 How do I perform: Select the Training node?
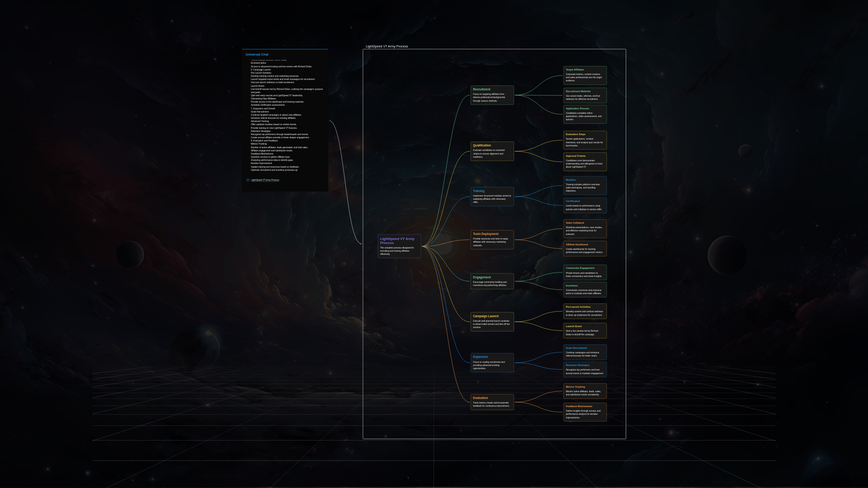tap(492, 197)
